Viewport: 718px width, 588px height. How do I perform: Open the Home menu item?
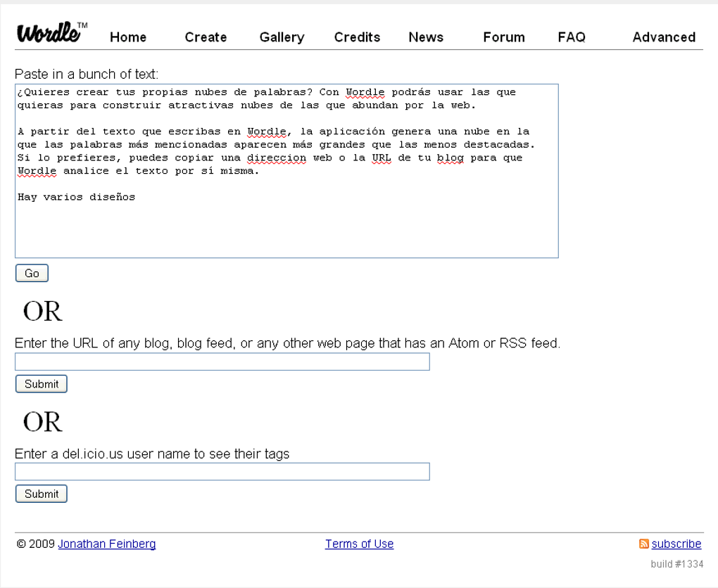pyautogui.click(x=128, y=37)
